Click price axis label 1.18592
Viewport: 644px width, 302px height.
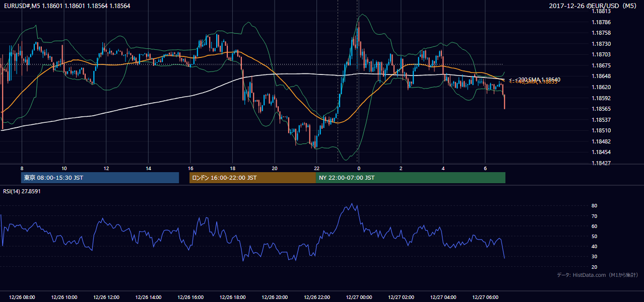(601, 98)
